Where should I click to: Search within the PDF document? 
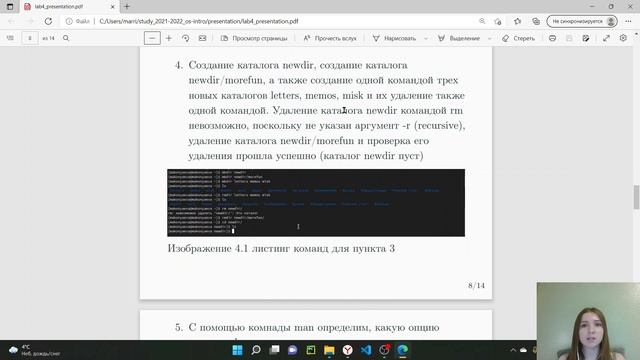coord(66,38)
